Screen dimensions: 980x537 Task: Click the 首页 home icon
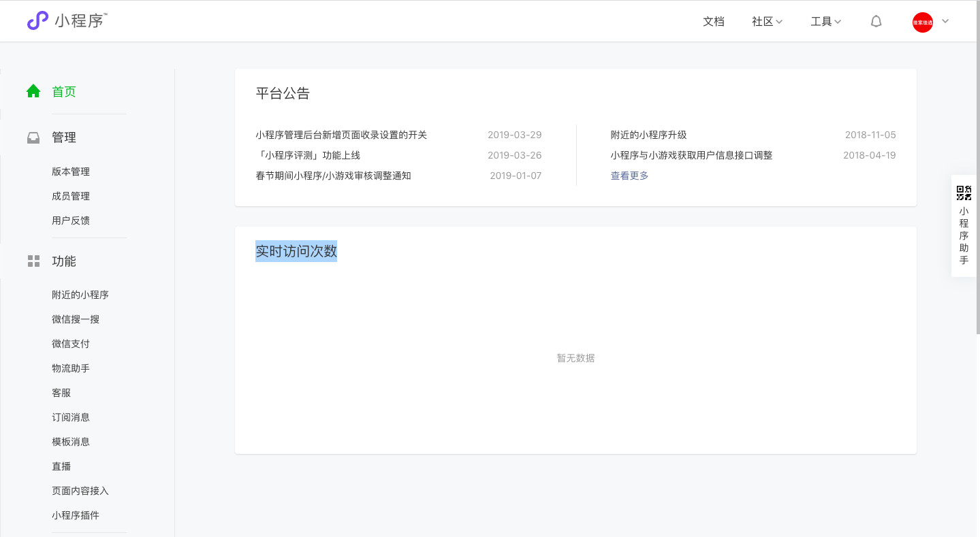click(x=33, y=91)
